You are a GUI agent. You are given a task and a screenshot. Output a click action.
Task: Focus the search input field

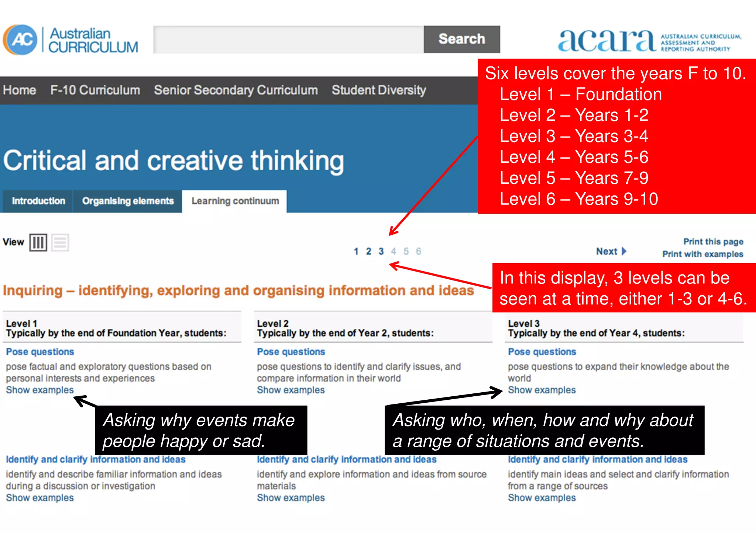pyautogui.click(x=288, y=39)
